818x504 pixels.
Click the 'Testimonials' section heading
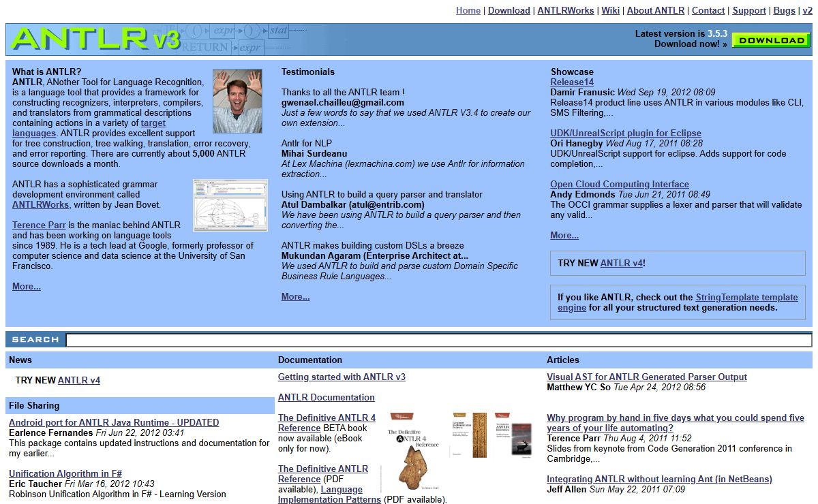coord(308,72)
